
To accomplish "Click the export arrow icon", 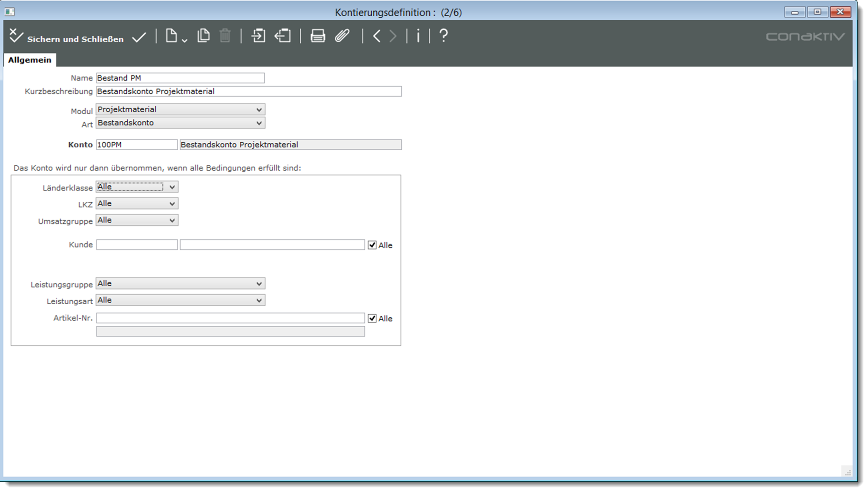I will (283, 36).
